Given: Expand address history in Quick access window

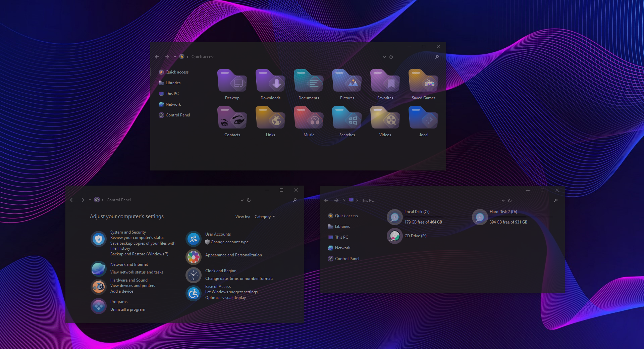Looking at the screenshot, I should [384, 57].
